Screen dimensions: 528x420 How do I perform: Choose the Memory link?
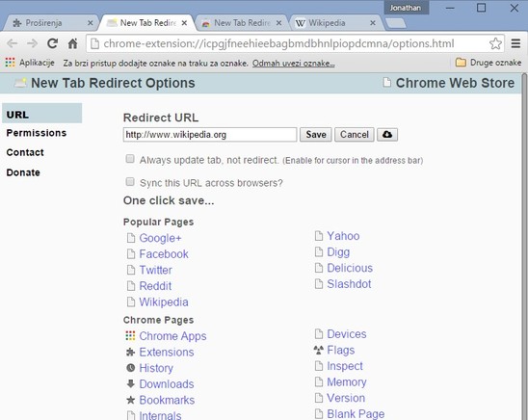point(347,382)
